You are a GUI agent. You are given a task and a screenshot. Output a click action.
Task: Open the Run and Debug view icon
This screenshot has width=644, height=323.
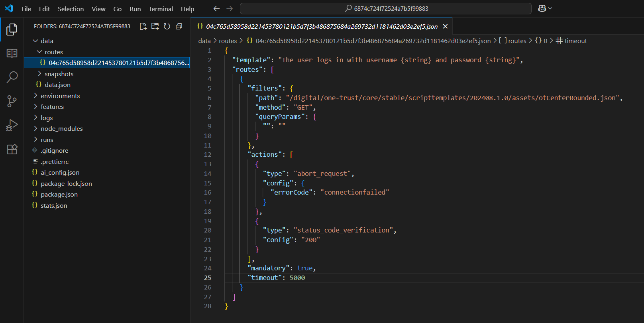pyautogui.click(x=12, y=125)
